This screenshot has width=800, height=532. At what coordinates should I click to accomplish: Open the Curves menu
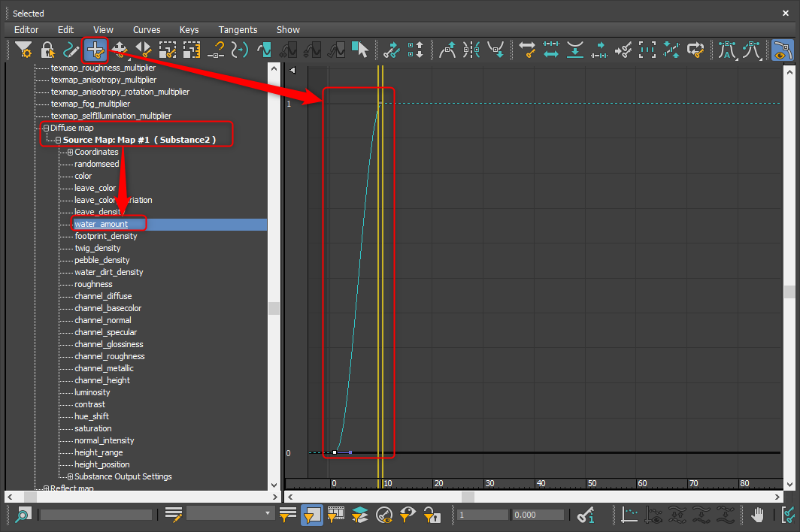[147, 29]
